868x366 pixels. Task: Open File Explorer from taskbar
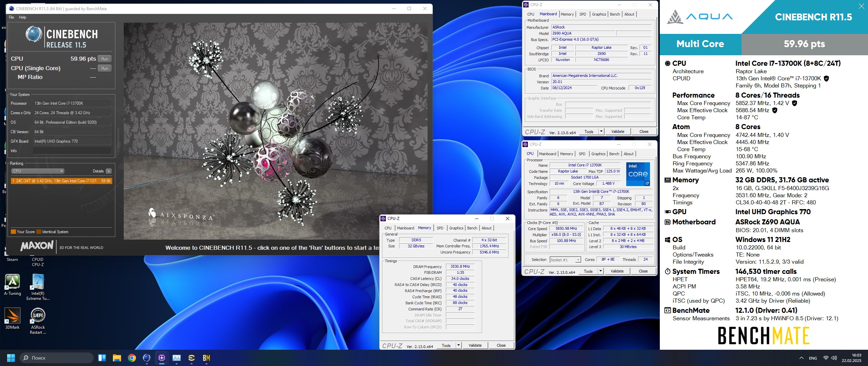coord(117,358)
